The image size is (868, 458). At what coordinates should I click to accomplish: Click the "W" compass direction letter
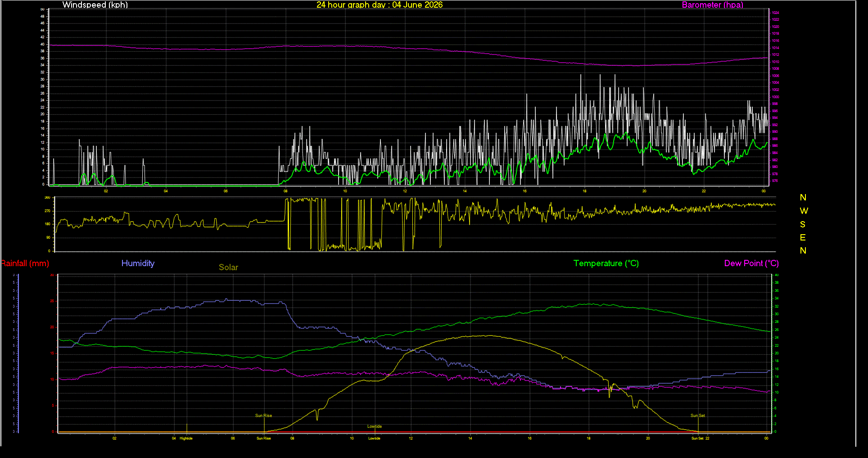pos(804,211)
